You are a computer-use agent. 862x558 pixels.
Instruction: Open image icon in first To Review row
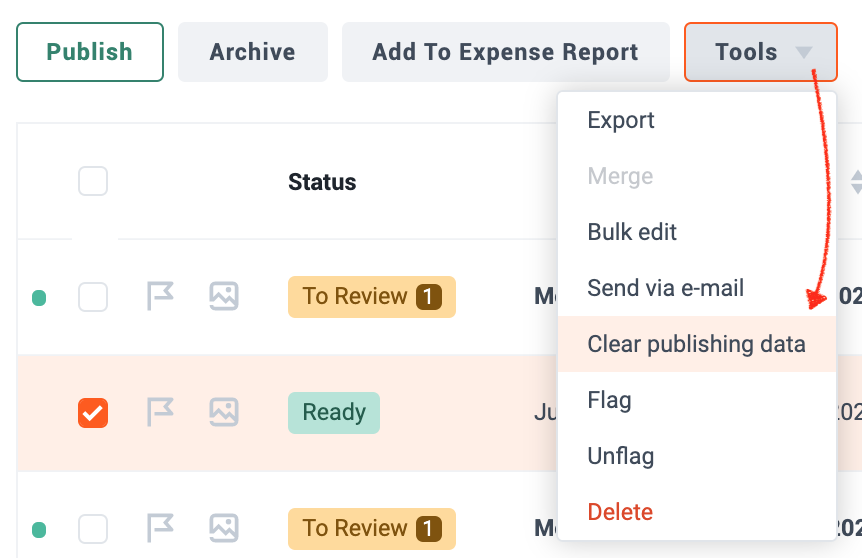point(224,296)
